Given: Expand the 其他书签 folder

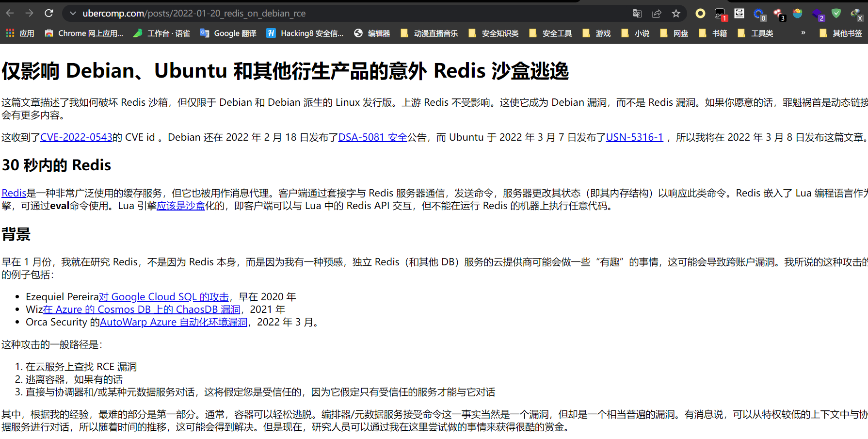Looking at the screenshot, I should tap(841, 33).
